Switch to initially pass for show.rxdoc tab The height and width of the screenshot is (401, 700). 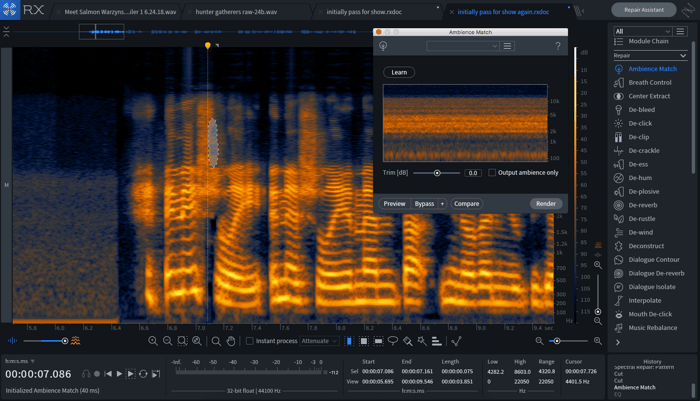pyautogui.click(x=364, y=12)
